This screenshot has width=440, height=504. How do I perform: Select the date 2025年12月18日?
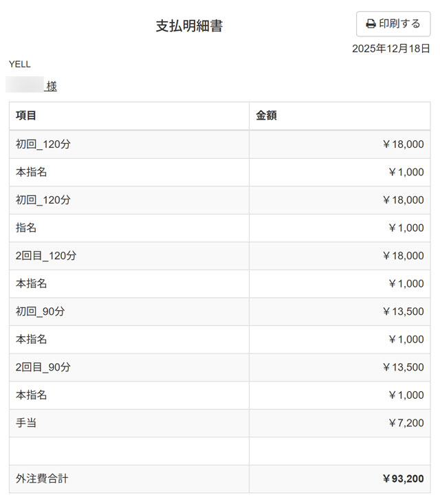pos(391,49)
